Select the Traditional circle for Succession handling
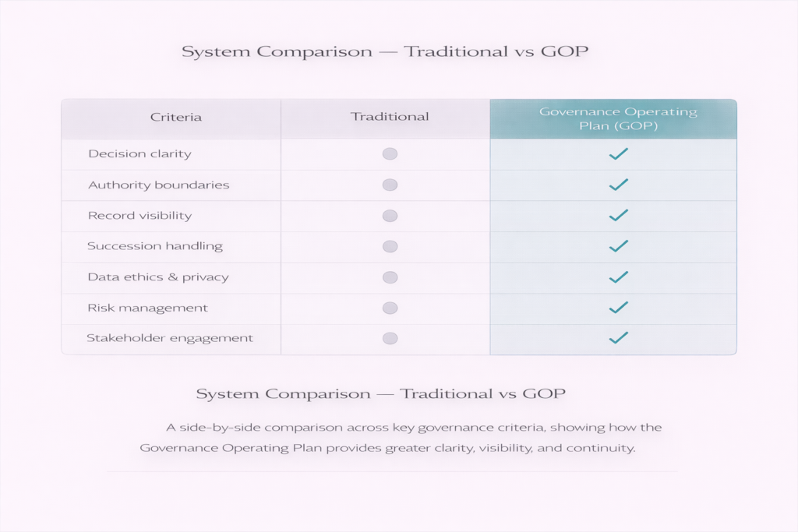This screenshot has width=798, height=532. (390, 246)
